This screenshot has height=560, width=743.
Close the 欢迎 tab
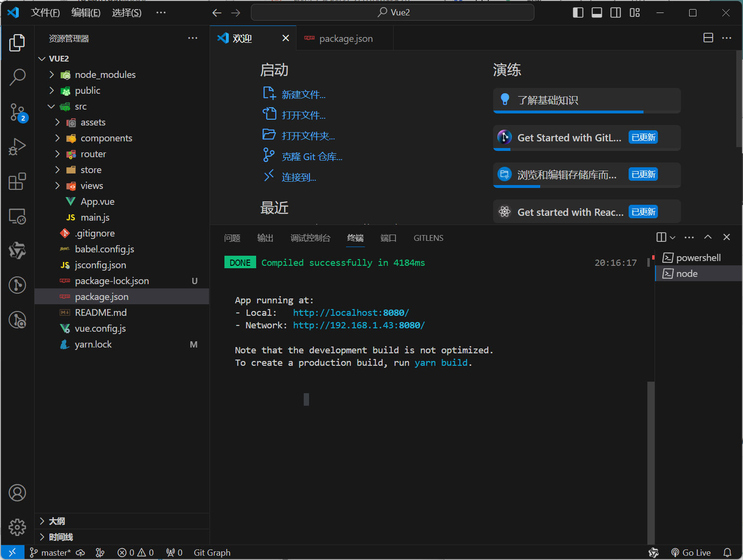click(285, 38)
